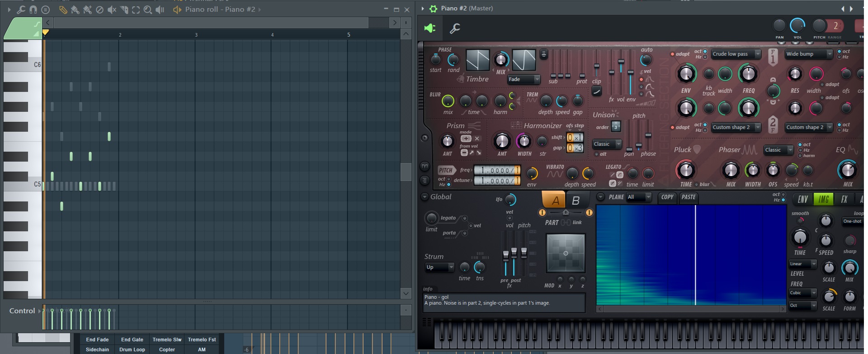Open the Linear level scale dropdown

pyautogui.click(x=803, y=264)
